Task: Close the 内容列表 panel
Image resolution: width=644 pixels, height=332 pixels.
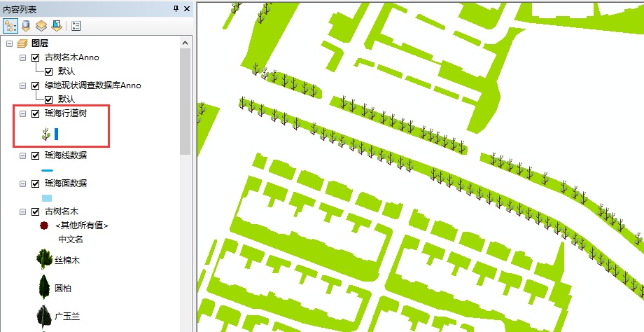Action: (x=187, y=8)
